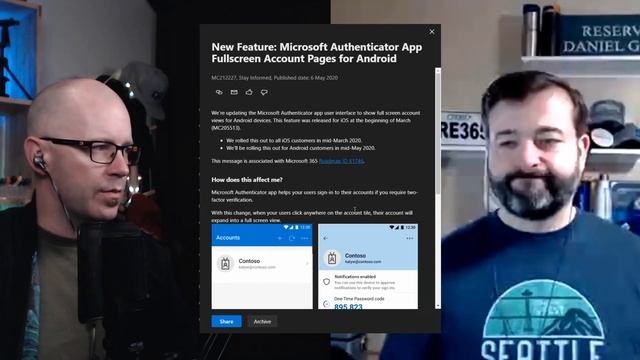Viewport: 640px width, 360px height.
Task: Click the "895 823" one-time password code
Action: (x=348, y=307)
